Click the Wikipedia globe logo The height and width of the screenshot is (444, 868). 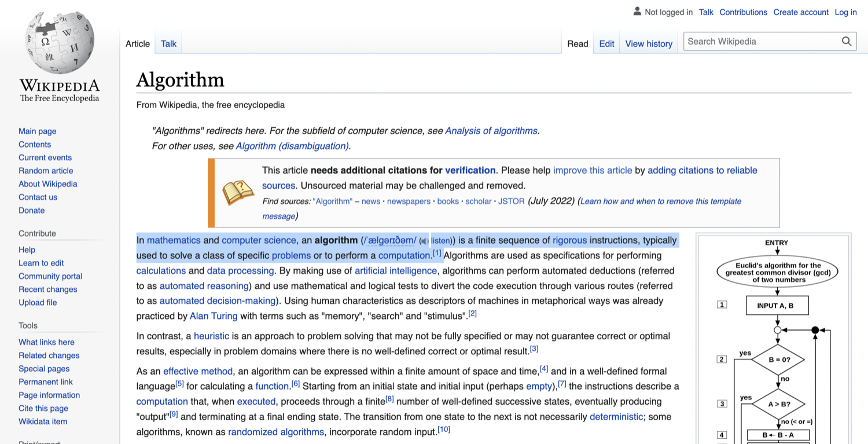[x=60, y=43]
